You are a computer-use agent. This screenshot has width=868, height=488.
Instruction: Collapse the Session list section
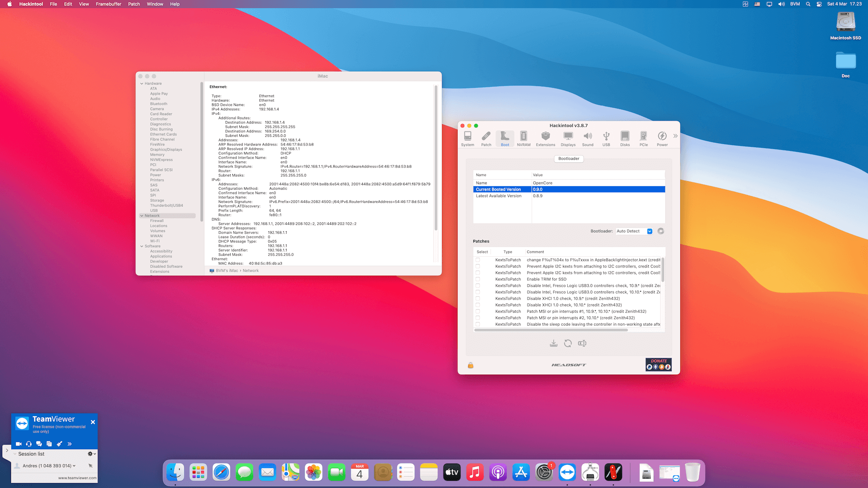(15, 454)
